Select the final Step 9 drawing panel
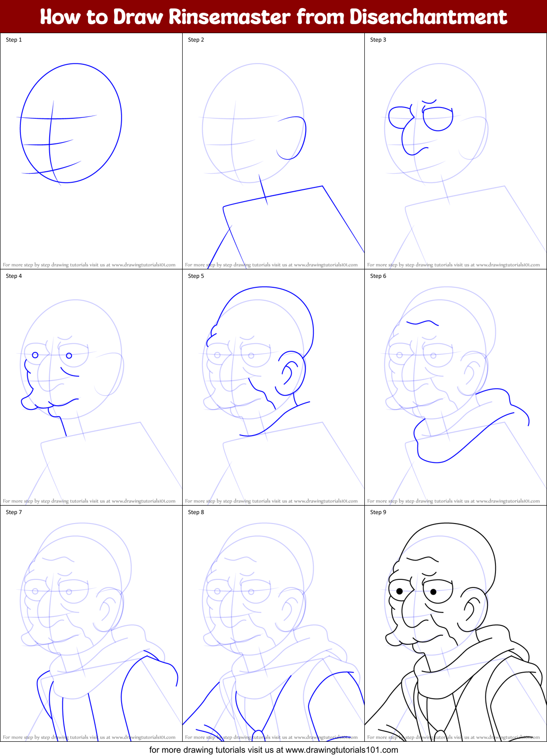The image size is (547, 756). click(456, 623)
